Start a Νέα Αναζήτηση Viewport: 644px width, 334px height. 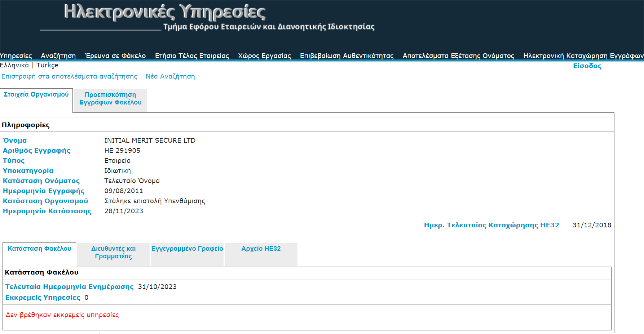coord(170,76)
